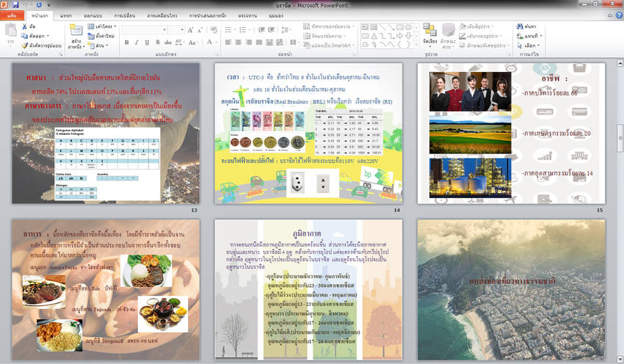
Task: Click the large Paste (วาง) clipboard icon
Action: tap(11, 30)
